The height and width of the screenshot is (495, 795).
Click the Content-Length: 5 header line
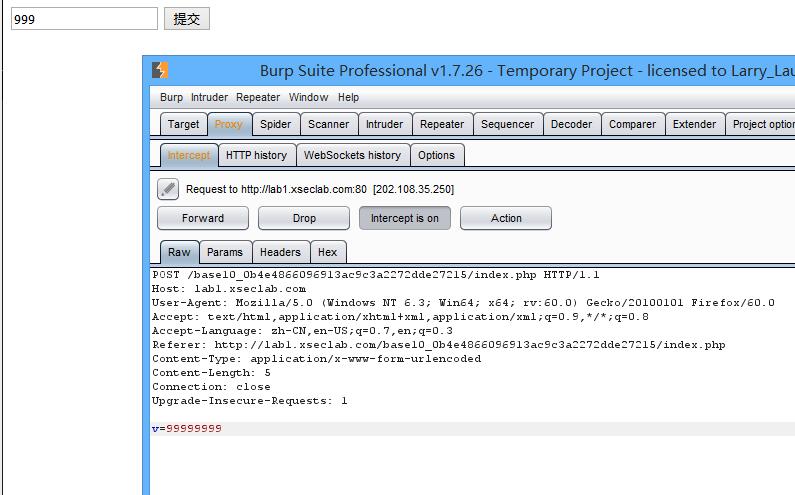(211, 373)
